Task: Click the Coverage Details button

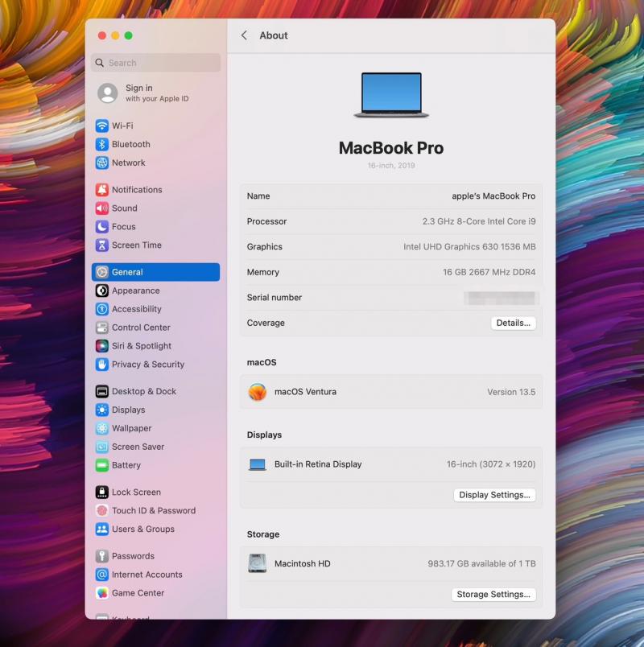Action: click(x=513, y=323)
